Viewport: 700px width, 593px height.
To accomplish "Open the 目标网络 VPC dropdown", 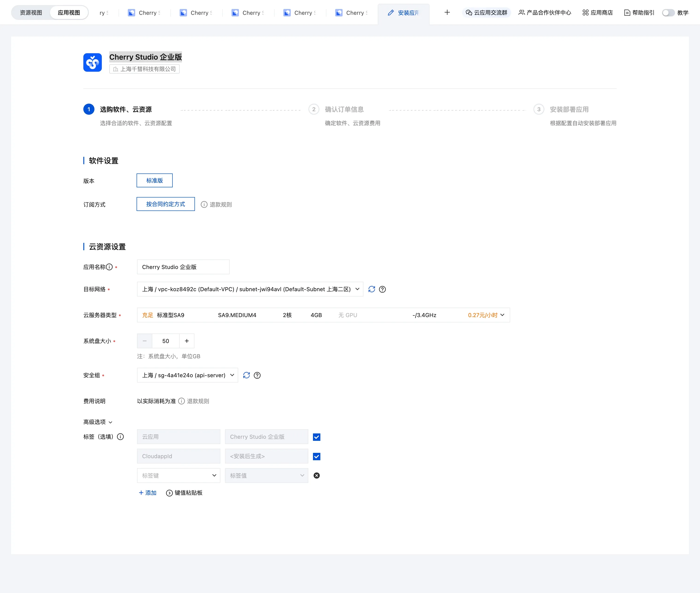I will [250, 289].
